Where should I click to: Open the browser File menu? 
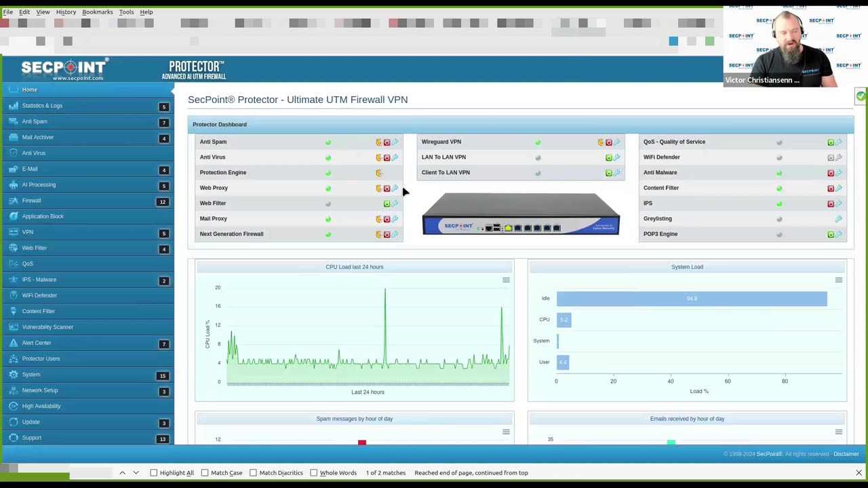click(x=8, y=12)
